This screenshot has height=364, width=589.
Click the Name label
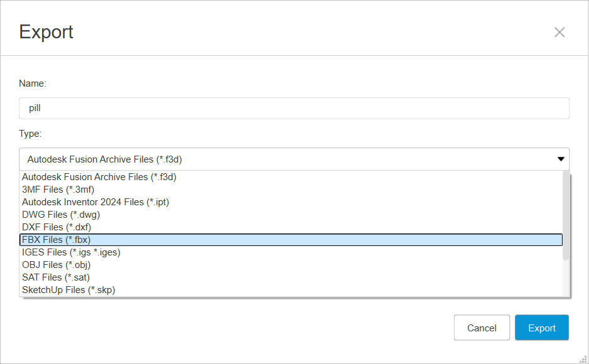31,83
